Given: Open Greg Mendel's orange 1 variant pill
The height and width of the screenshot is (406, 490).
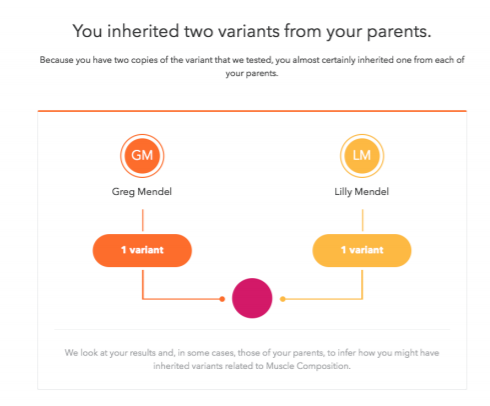Looking at the screenshot, I should coord(142,250).
